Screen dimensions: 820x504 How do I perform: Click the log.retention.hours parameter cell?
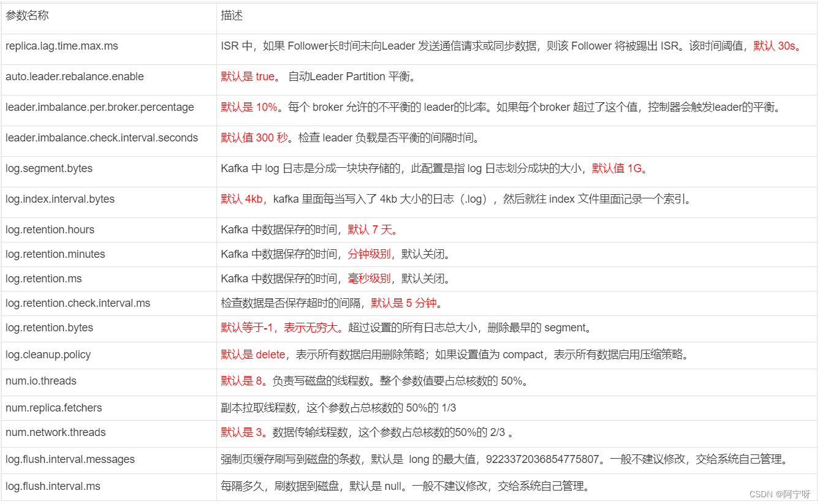(49, 230)
